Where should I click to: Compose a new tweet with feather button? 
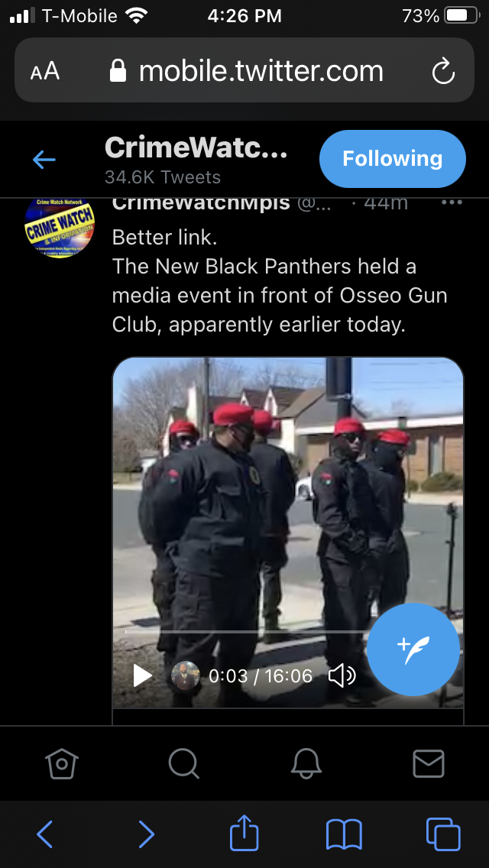pyautogui.click(x=413, y=649)
